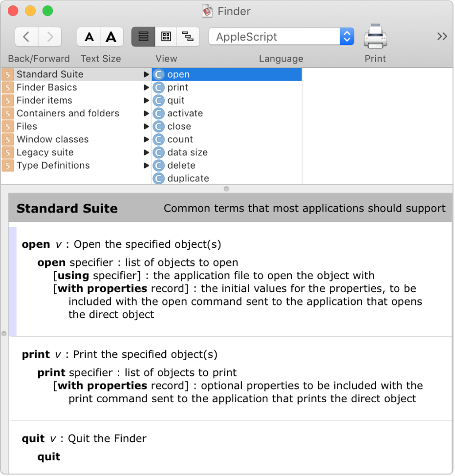The width and height of the screenshot is (455, 476).
Task: Click the Type Definitions S icon
Action: click(8, 166)
